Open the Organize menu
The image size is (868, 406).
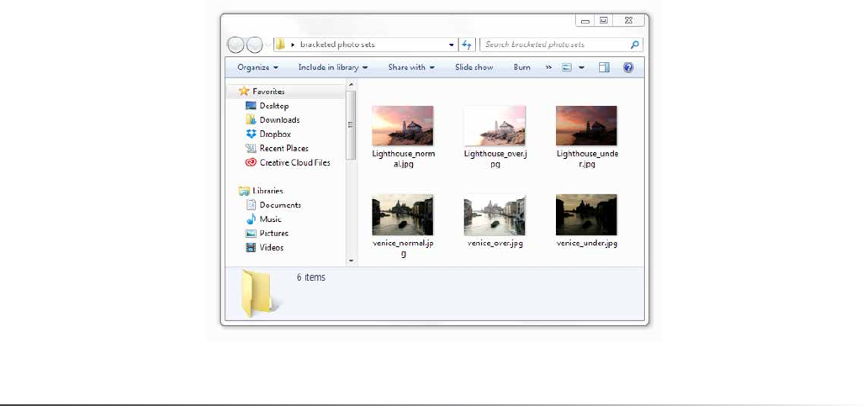(x=258, y=67)
